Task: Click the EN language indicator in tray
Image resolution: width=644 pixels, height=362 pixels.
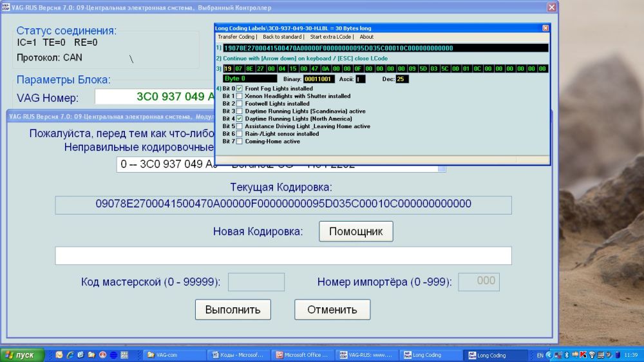Action: click(x=540, y=355)
